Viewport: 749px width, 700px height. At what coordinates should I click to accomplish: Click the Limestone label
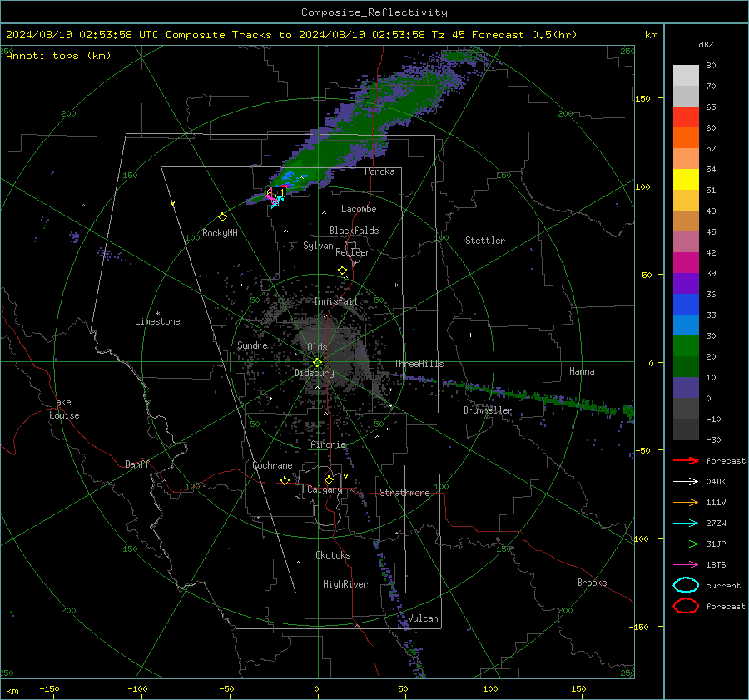point(157,321)
